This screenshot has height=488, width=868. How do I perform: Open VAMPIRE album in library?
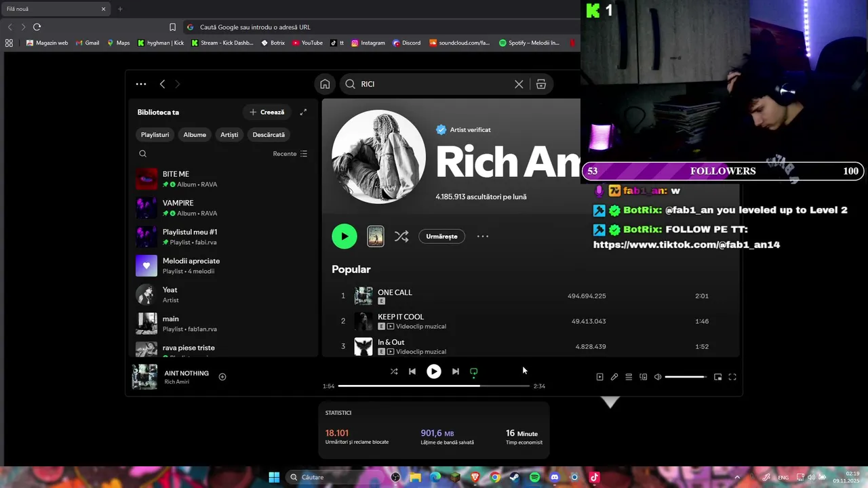[223, 208]
